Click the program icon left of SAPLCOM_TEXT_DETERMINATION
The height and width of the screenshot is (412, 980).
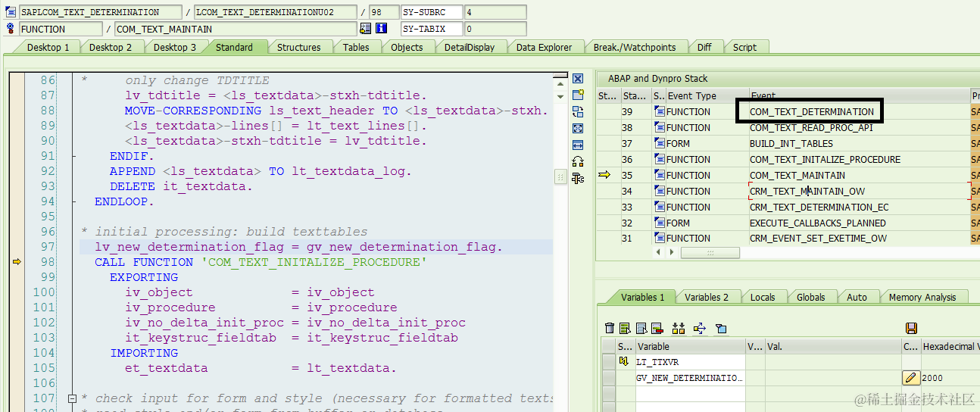click(x=11, y=12)
